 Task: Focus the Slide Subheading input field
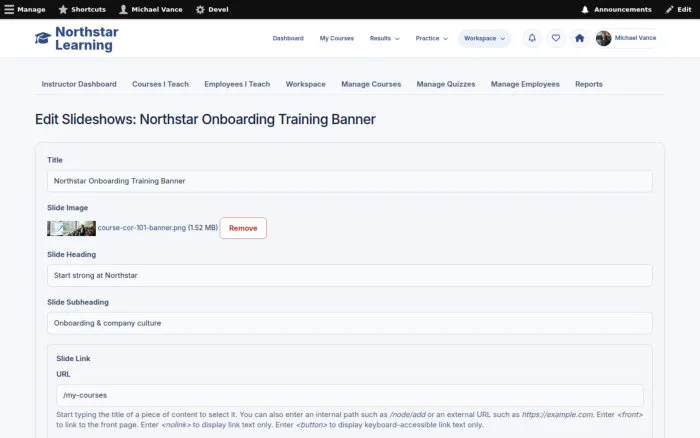tap(350, 323)
